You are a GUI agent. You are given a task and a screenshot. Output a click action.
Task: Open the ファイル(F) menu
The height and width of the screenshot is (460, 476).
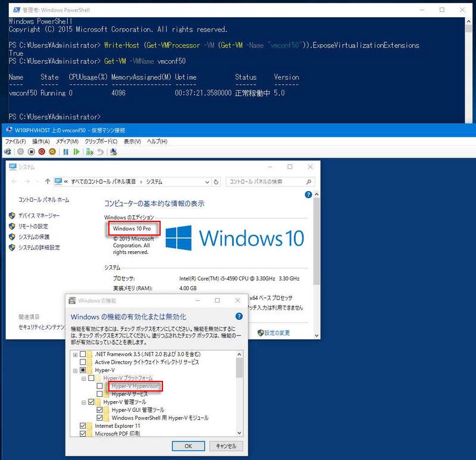(x=15, y=142)
